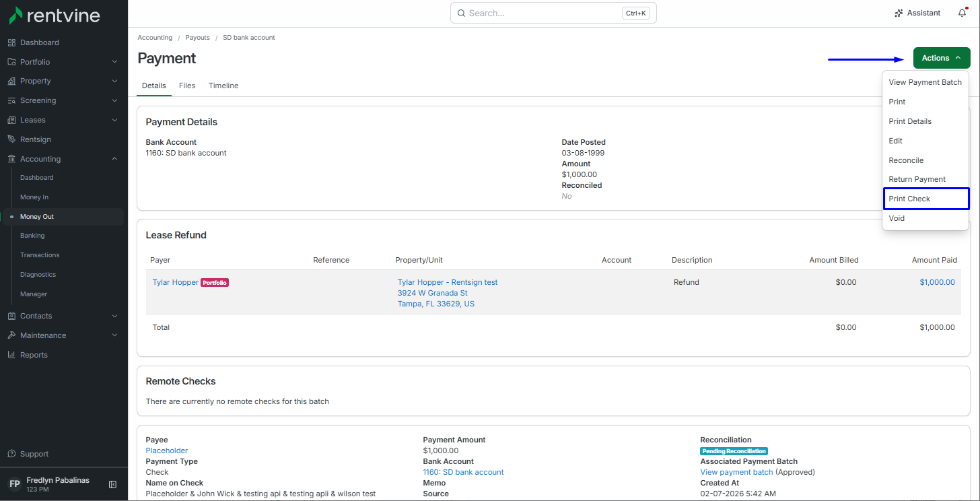The height and width of the screenshot is (501, 980).
Task: Click the Pending Reconciliation status badge
Action: pyautogui.click(x=734, y=451)
